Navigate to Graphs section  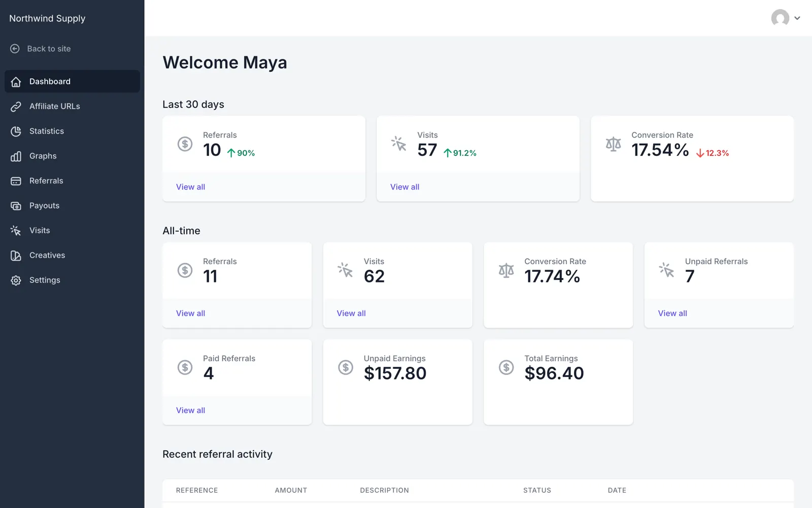click(72, 156)
